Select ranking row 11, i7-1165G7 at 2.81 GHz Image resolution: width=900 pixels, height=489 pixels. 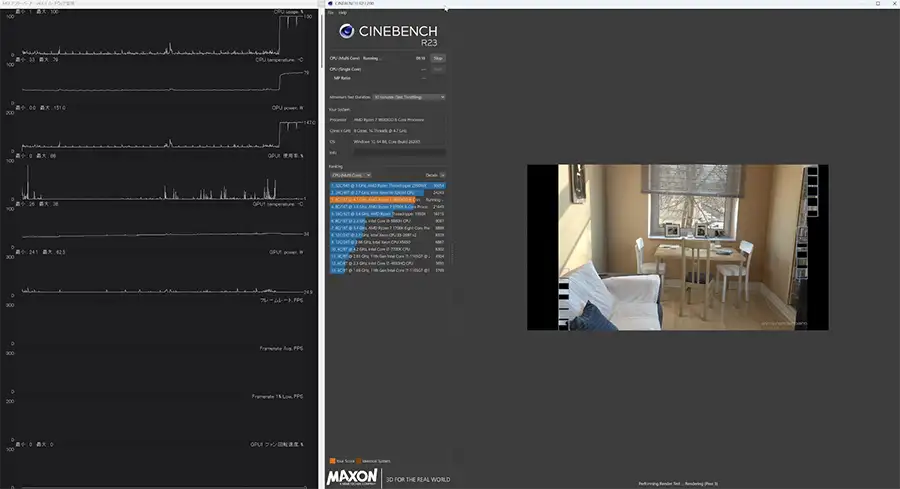click(x=387, y=256)
